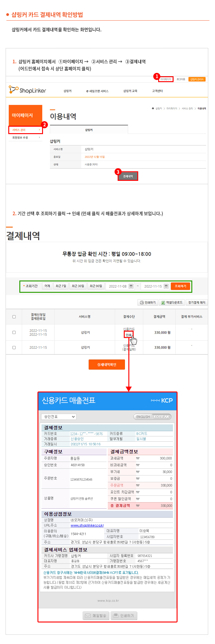Expand the 서비스 관리 sidebar item
215x644 pixels.
[x=25, y=130]
